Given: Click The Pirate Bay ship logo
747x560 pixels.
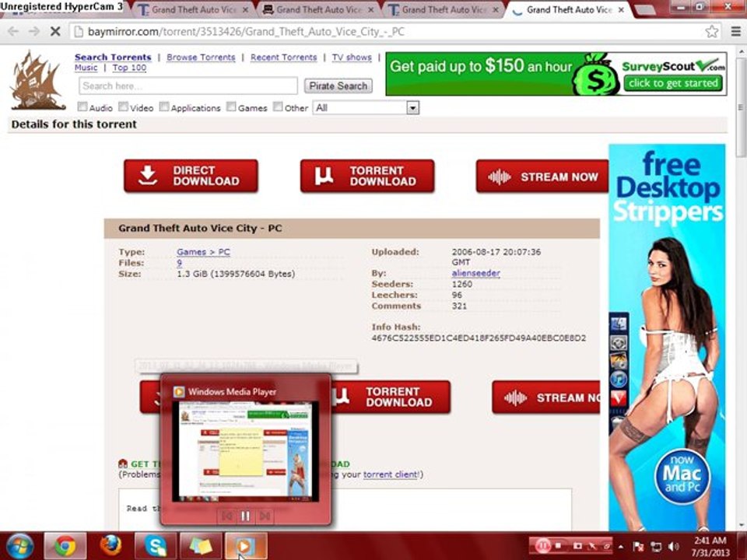Looking at the screenshot, I should pos(39,81).
